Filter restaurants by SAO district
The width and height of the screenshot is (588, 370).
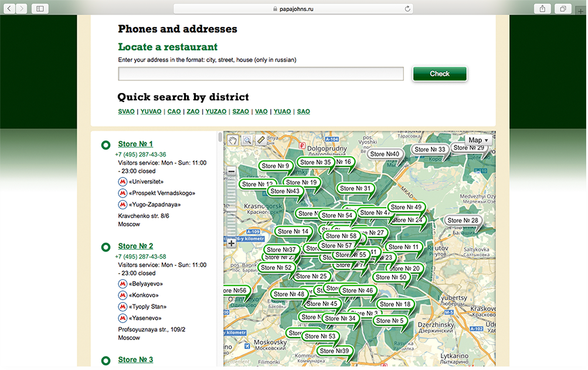pos(303,111)
